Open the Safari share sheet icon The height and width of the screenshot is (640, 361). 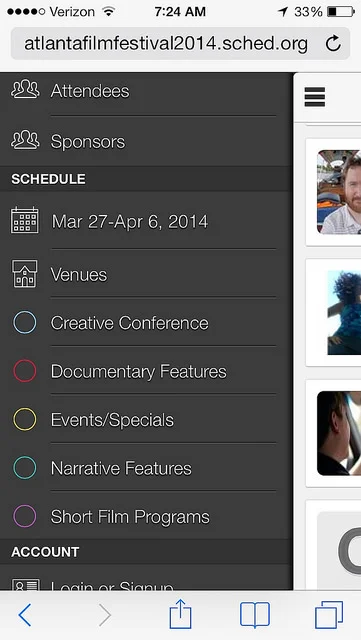tap(180, 613)
